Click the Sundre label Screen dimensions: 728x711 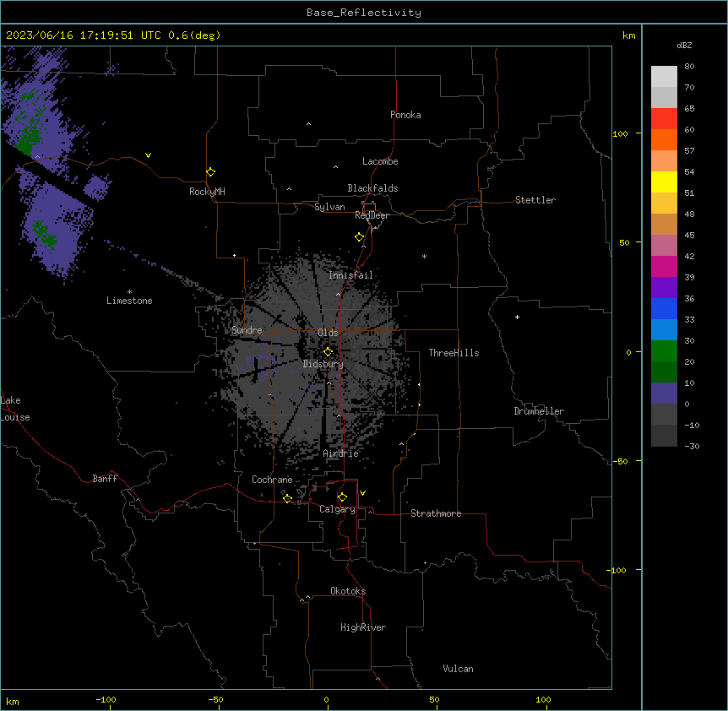tap(247, 330)
